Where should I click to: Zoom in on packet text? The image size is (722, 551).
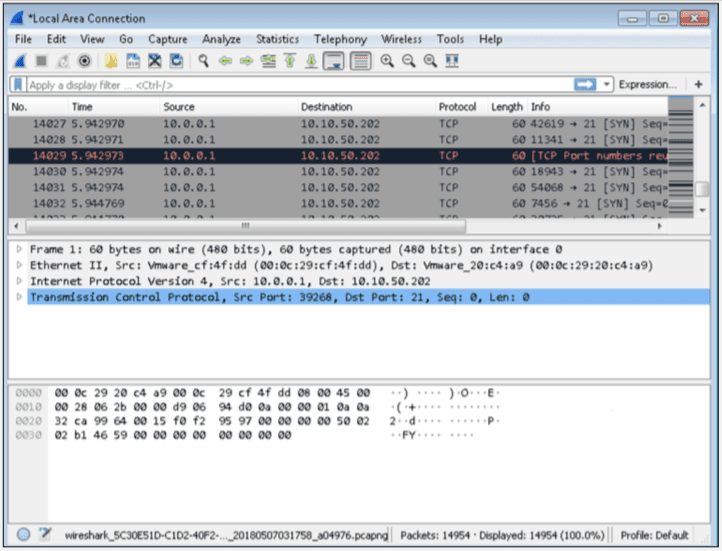pyautogui.click(x=387, y=61)
